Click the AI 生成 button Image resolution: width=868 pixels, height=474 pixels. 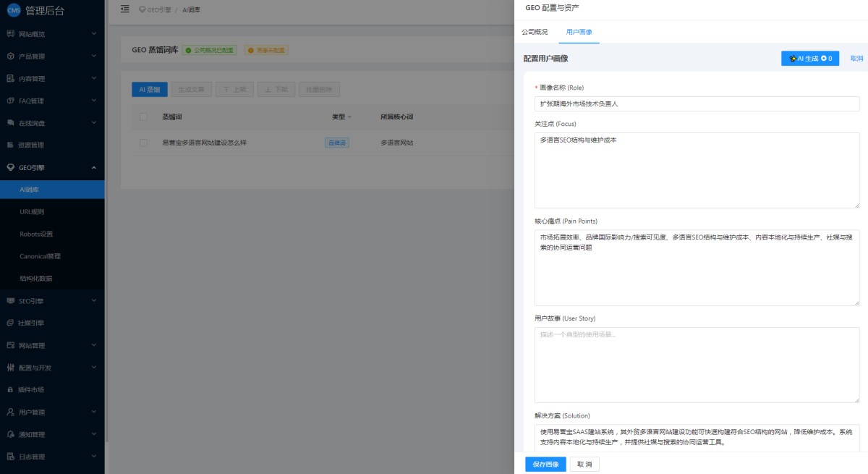pyautogui.click(x=809, y=59)
